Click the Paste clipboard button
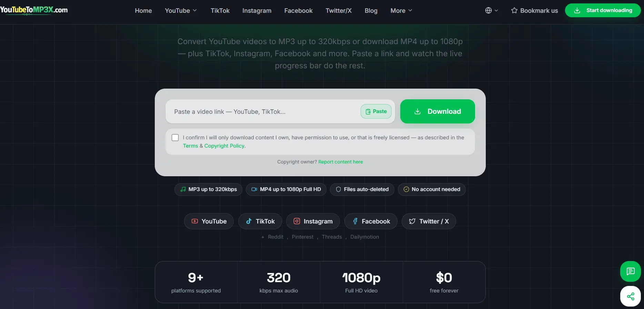 tap(376, 111)
